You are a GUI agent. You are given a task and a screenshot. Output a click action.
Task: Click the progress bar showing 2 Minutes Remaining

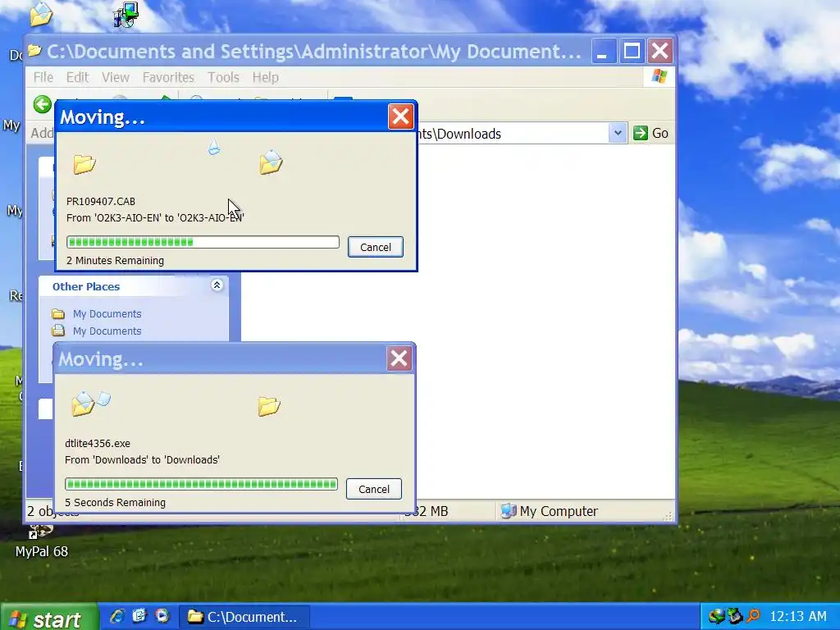[203, 242]
